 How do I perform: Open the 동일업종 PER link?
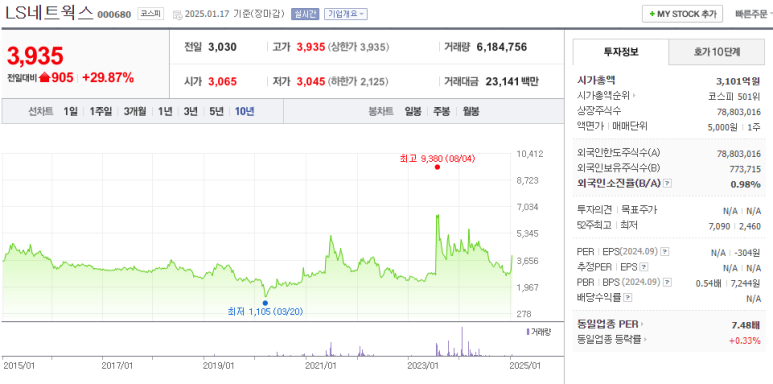tap(610, 324)
